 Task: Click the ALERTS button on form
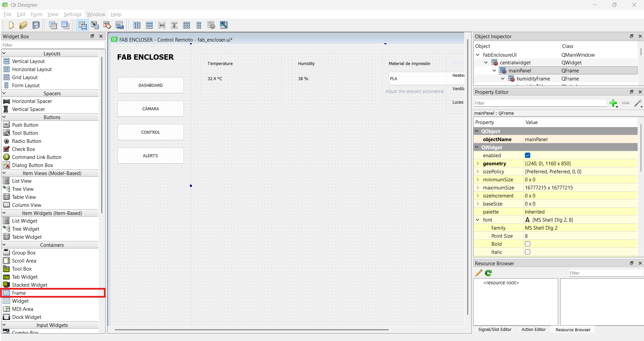coord(151,156)
